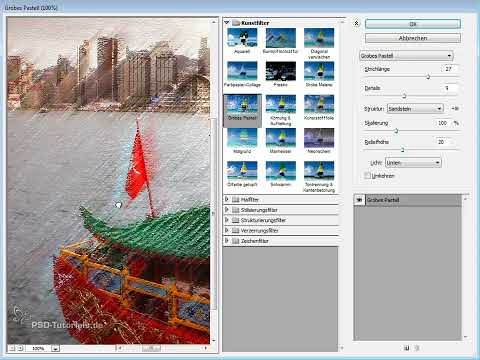Image resolution: width=480 pixels, height=360 pixels.
Task: Click the preview vertical scrollbar up arrow
Action: pos(213,22)
